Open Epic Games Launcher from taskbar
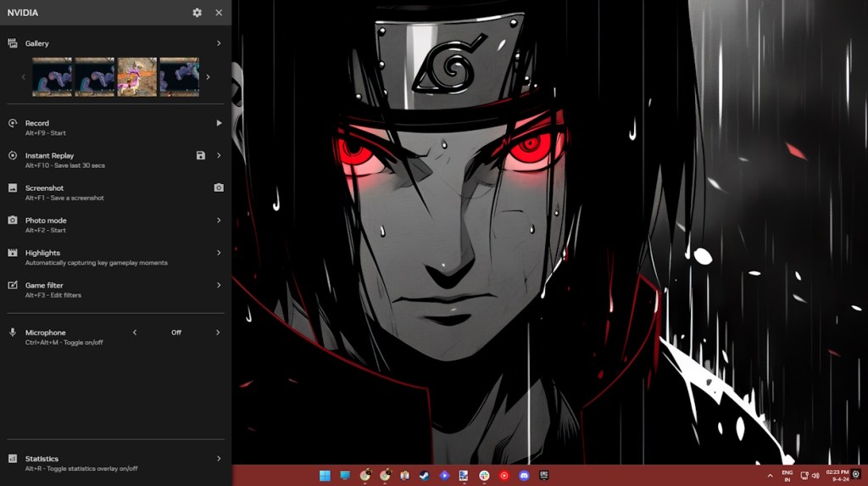Viewport: 868px width, 486px height. click(x=544, y=476)
